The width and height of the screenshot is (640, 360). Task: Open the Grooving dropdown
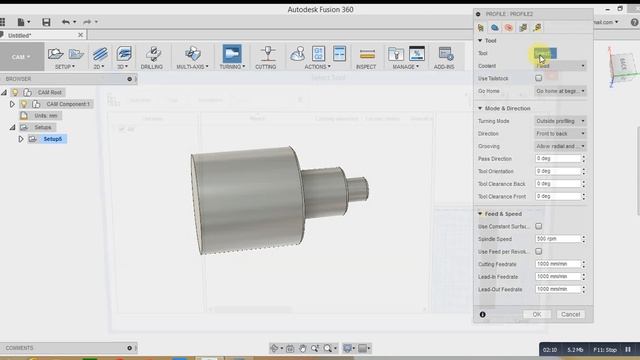point(560,146)
